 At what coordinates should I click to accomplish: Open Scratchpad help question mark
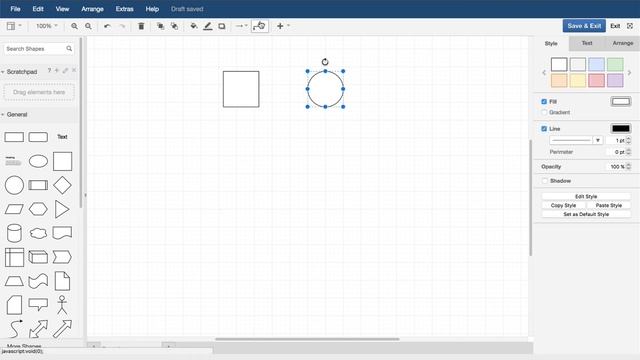pos(49,70)
